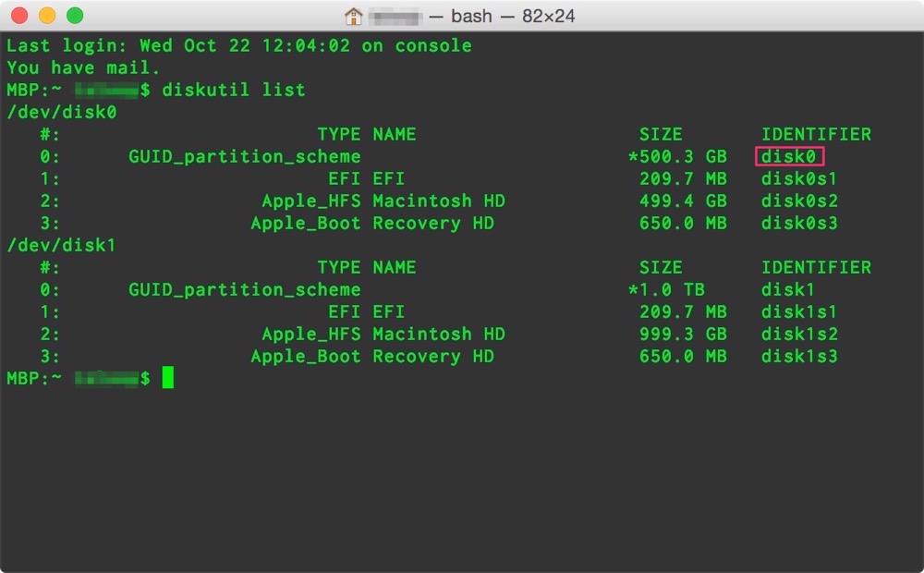Image resolution: width=924 pixels, height=573 pixels.
Task: Click the 'disk0s3' identifier
Action: pos(799,223)
